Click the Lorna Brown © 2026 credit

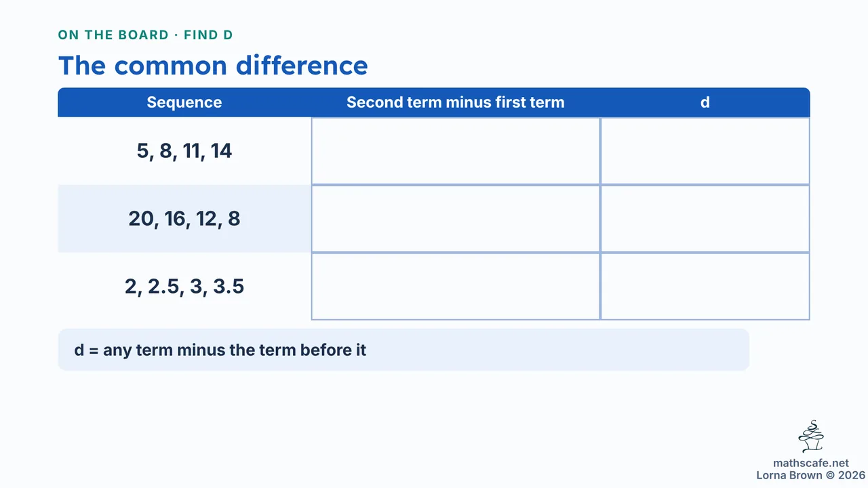(x=811, y=475)
